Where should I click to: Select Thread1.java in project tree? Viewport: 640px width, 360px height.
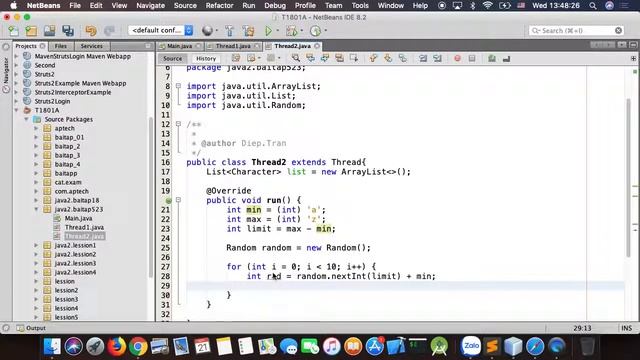(x=84, y=227)
